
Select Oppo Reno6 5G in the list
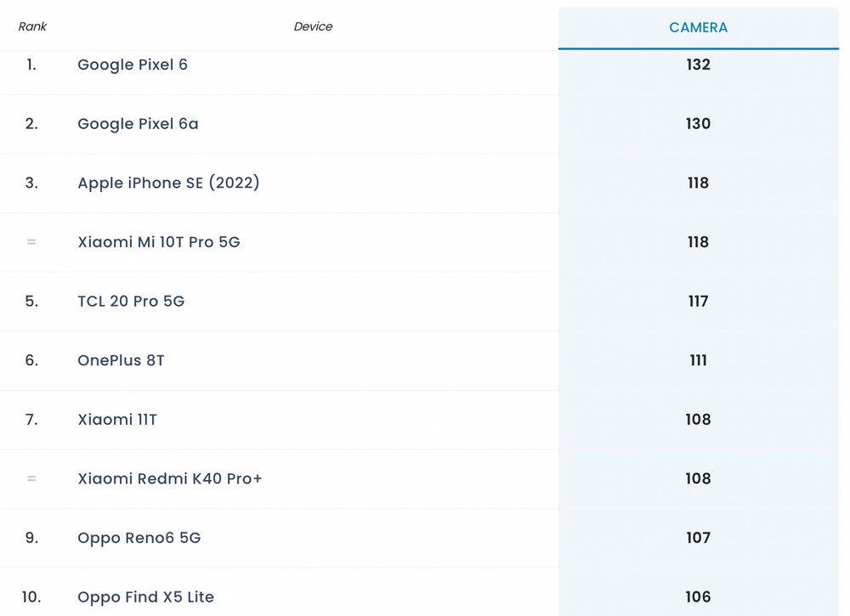[139, 538]
